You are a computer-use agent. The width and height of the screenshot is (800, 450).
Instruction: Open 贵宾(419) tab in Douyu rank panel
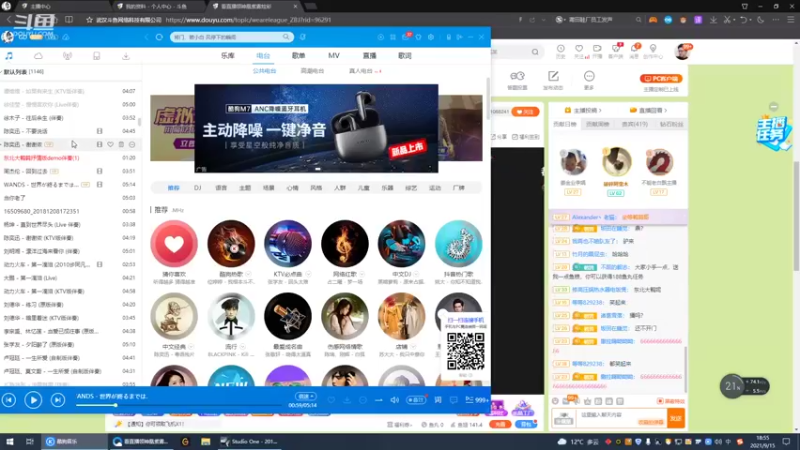click(634, 124)
